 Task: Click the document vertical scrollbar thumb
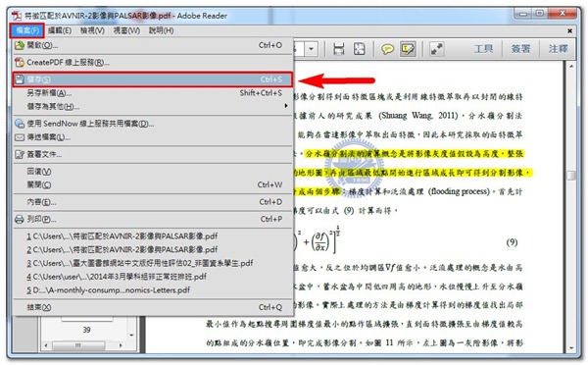click(570, 176)
